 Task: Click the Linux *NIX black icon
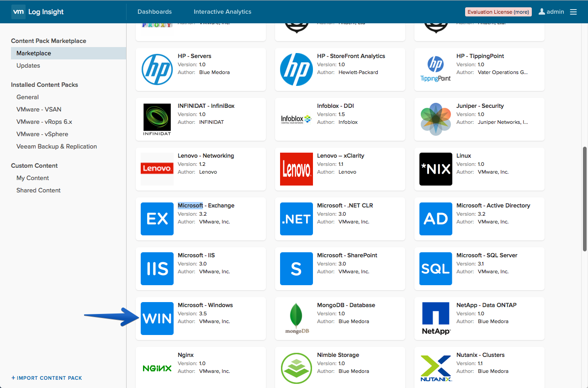(x=436, y=169)
